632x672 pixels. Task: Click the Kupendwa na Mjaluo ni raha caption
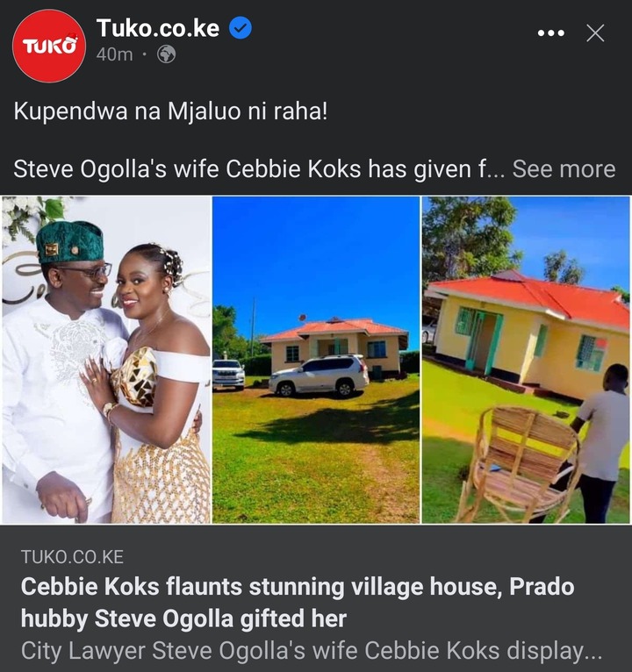pyautogui.click(x=170, y=111)
